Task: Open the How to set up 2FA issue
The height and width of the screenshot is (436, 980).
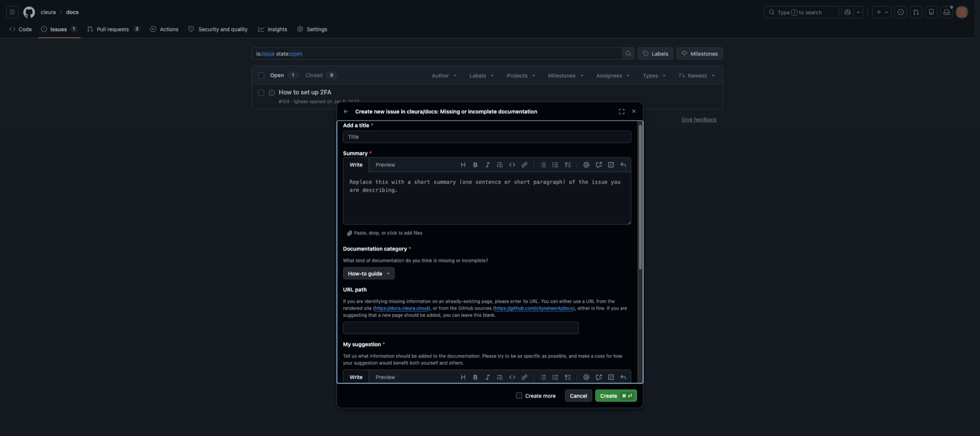Action: click(305, 92)
